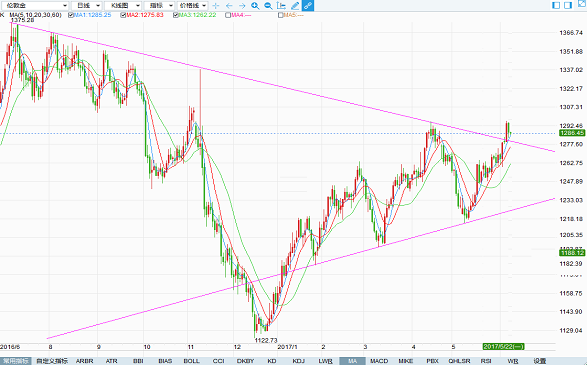587x365 pixels.
Task: Move chart right with the forward arrow
Action: click(x=242, y=6)
